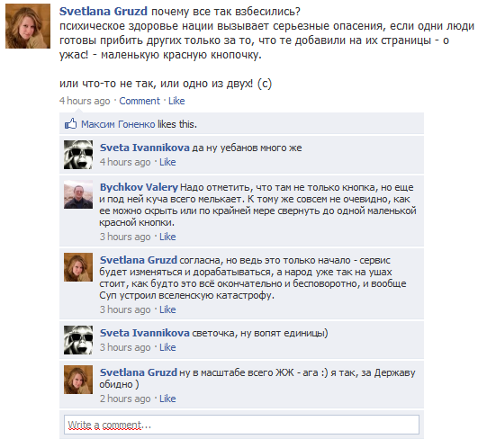The image size is (496, 448).
Task: Open Svetlana Gruzd's avatar on 'согласна' comment
Action: click(x=78, y=267)
